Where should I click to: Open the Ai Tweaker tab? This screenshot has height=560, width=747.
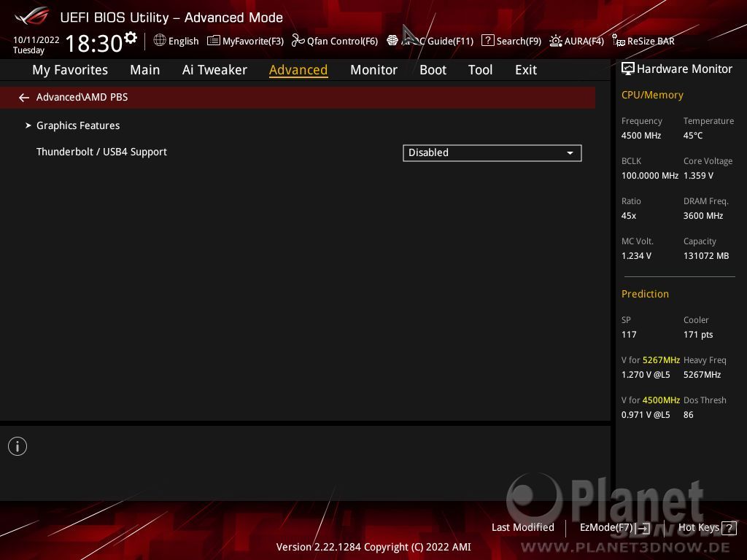tap(214, 70)
